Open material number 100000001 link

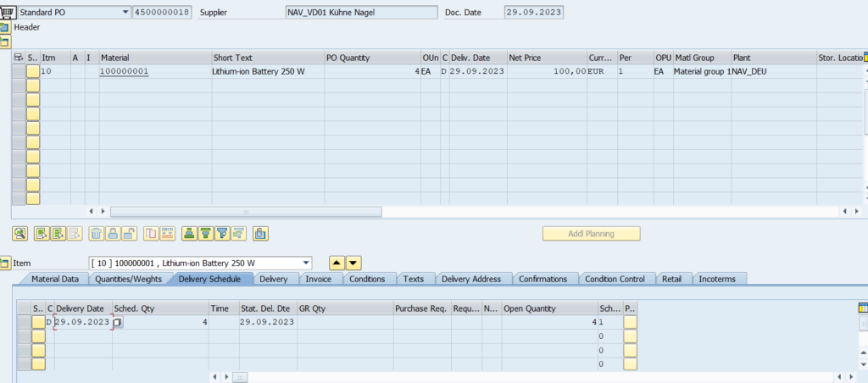pos(124,72)
